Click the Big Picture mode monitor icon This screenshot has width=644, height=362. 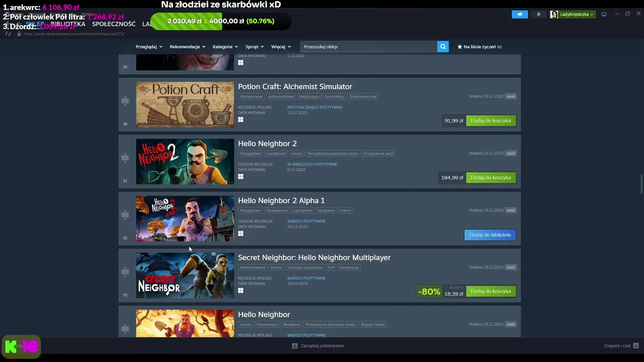click(604, 14)
